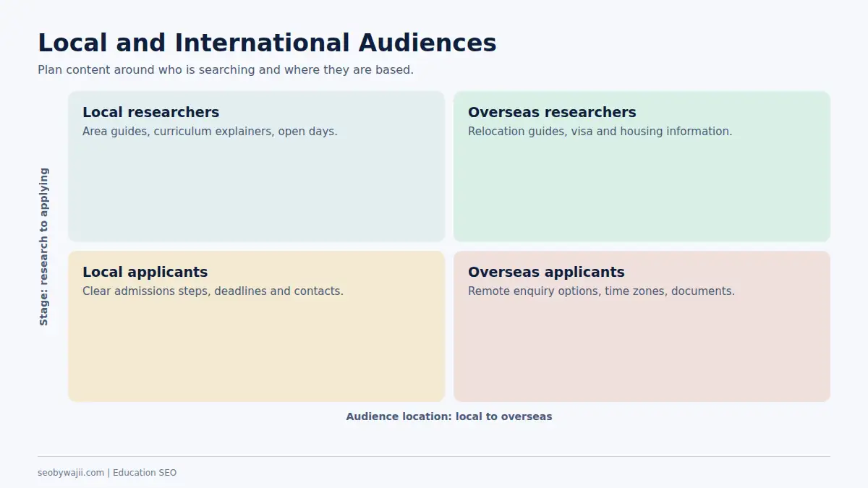Click the subtitle about planning content

(226, 70)
